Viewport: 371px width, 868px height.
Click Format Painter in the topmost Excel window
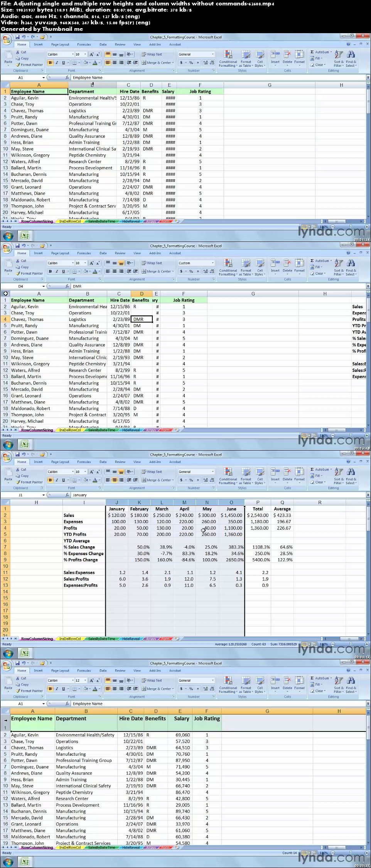[x=29, y=65]
